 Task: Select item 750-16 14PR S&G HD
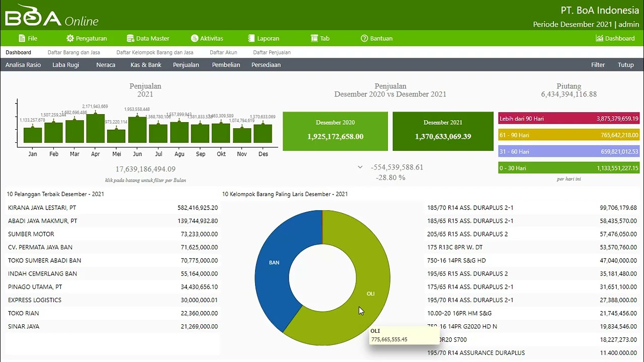pyautogui.click(x=532, y=260)
